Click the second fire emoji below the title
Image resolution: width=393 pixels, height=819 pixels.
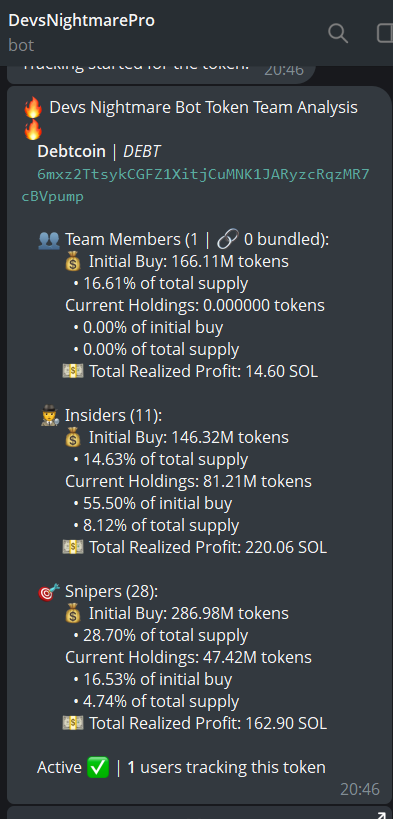[x=33, y=130]
